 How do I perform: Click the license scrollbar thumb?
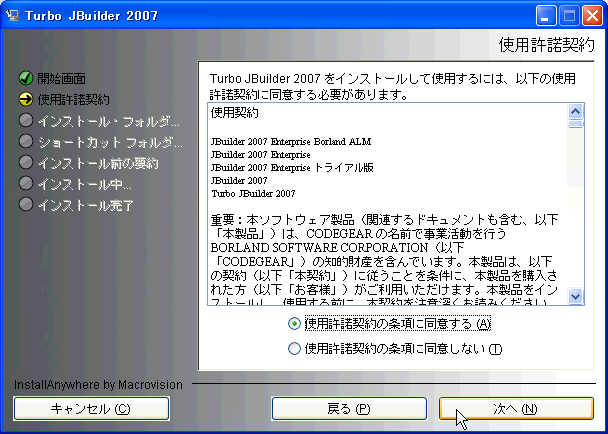point(575,124)
